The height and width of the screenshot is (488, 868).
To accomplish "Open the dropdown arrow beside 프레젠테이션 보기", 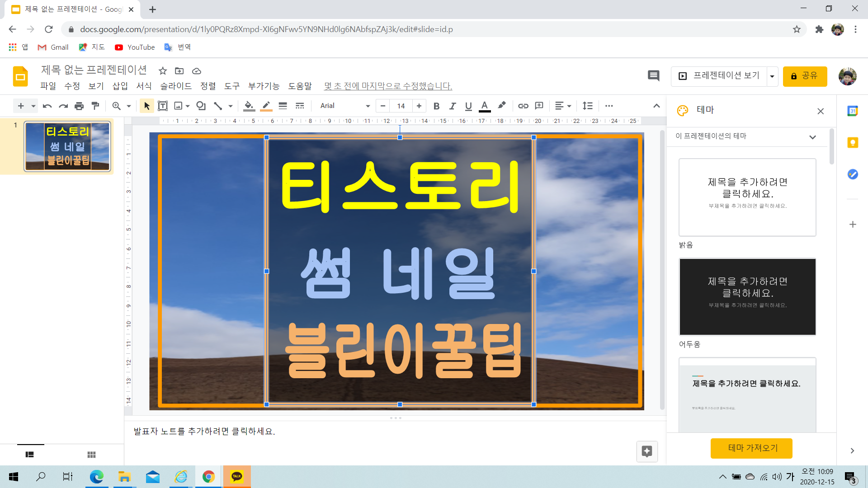I will [x=772, y=76].
